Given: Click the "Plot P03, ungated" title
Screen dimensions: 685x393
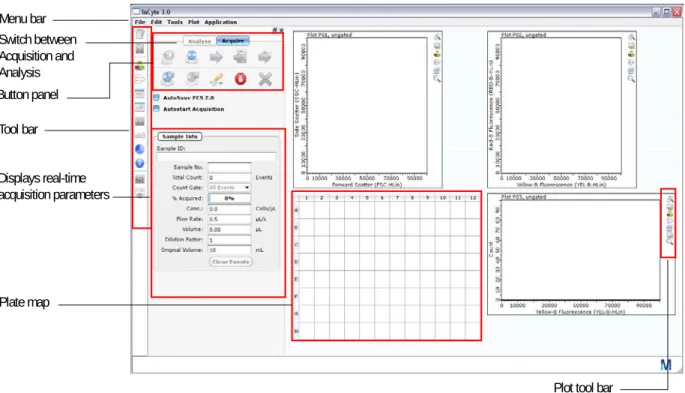Looking at the screenshot, I should pyautogui.click(x=523, y=197).
